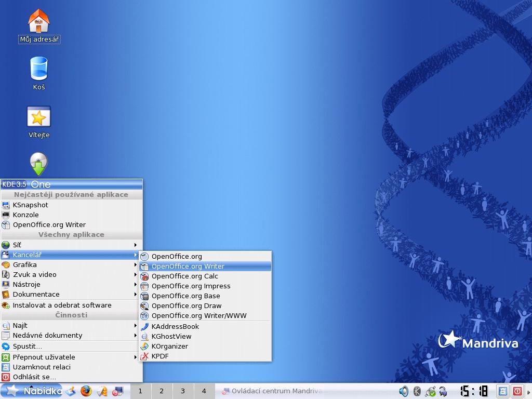The height and width of the screenshot is (399, 532).
Task: Launch OpenOffice.org Calc
Action: click(x=205, y=276)
